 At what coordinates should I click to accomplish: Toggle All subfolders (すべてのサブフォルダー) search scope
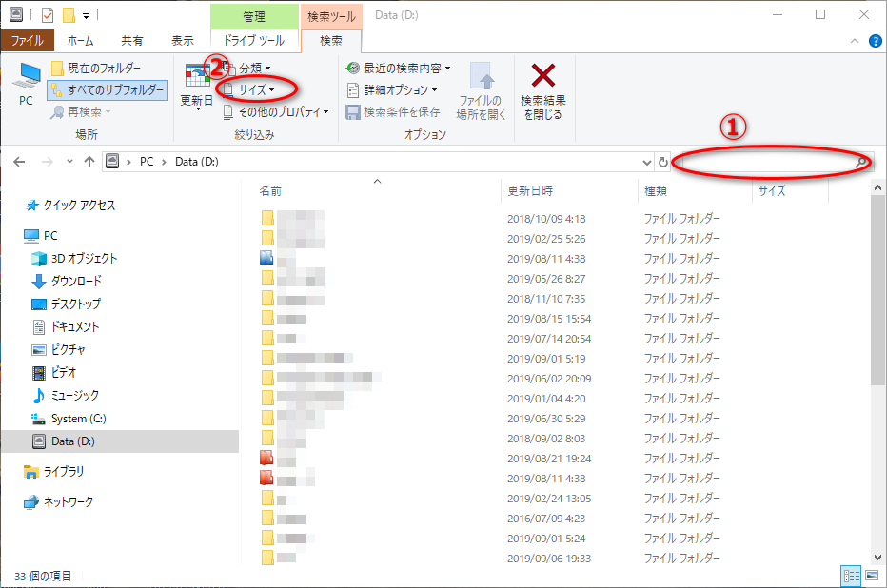coord(106,89)
